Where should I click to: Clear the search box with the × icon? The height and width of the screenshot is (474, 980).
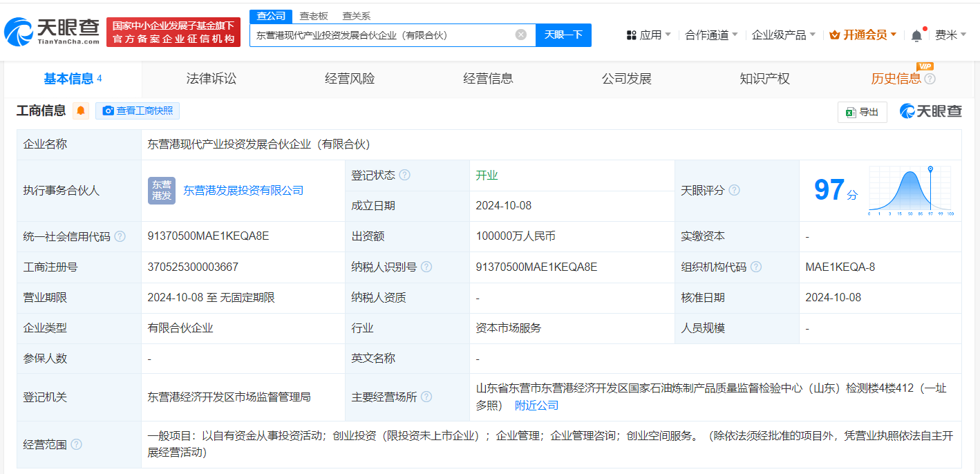coord(520,35)
